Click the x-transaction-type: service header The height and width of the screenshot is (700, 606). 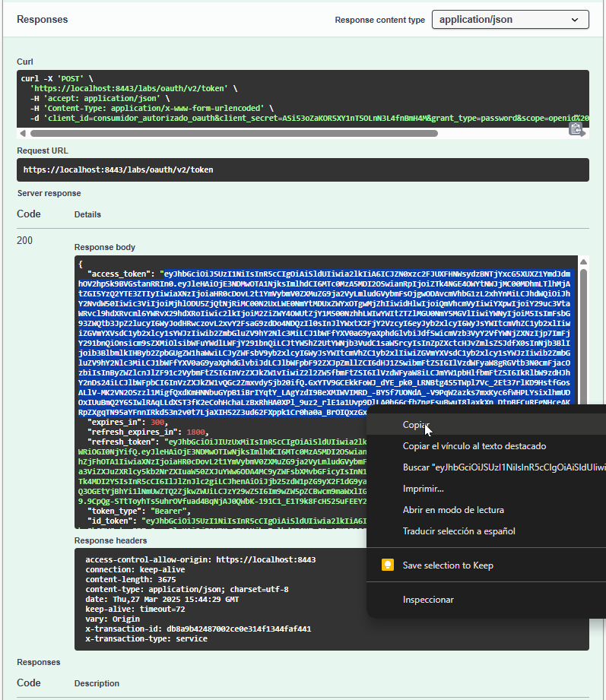pos(146,638)
